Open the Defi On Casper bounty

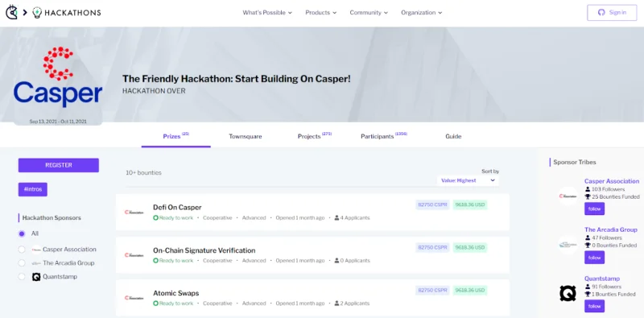coord(177,208)
